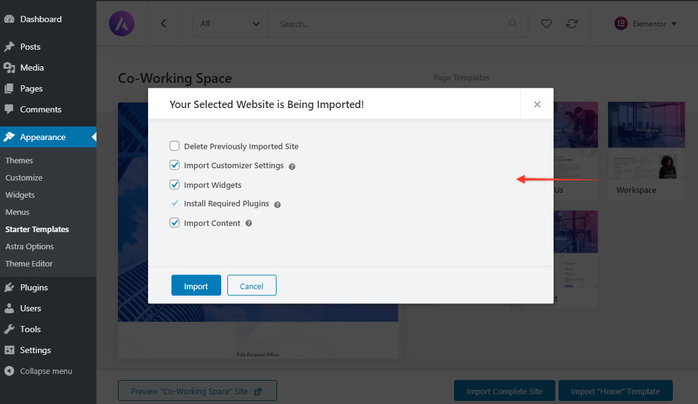Open Plugins menu label
Viewport: 698px width, 404px height.
[34, 287]
